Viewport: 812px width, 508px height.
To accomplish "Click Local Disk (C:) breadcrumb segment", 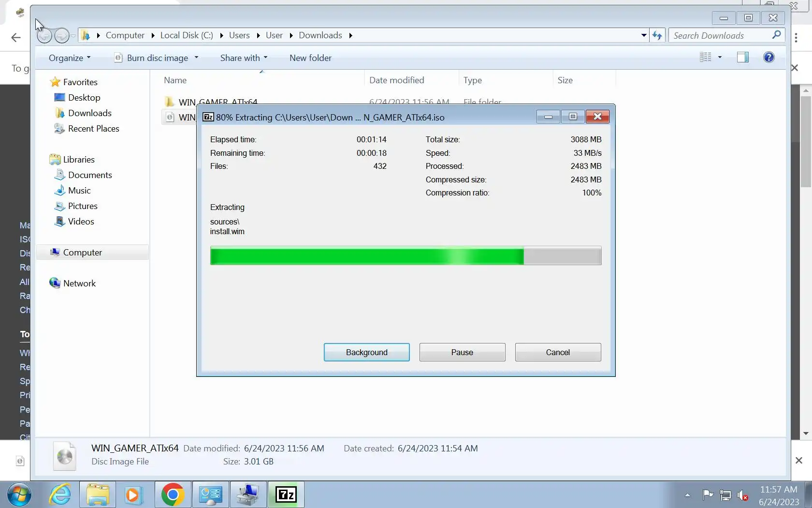I will 187,35.
